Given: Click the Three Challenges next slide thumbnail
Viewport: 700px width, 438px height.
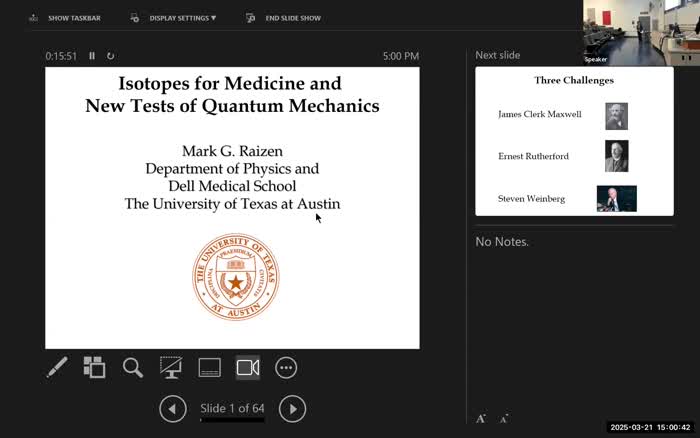Looking at the screenshot, I should pos(575,141).
